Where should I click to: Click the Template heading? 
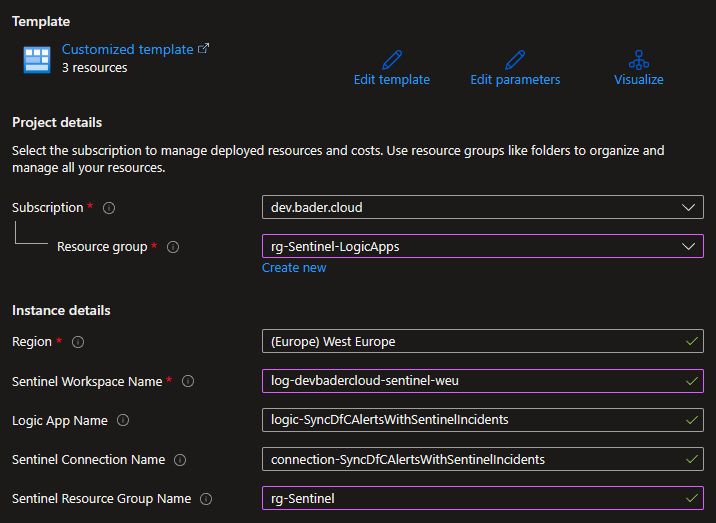coord(41,21)
